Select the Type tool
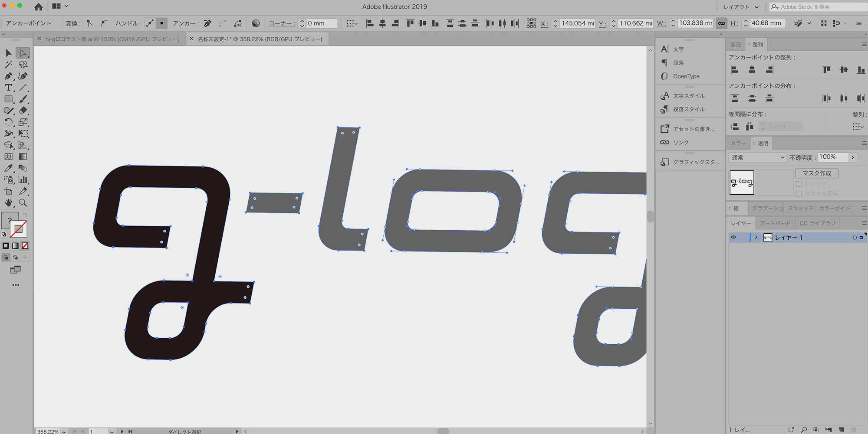868x434 pixels. tap(9, 88)
